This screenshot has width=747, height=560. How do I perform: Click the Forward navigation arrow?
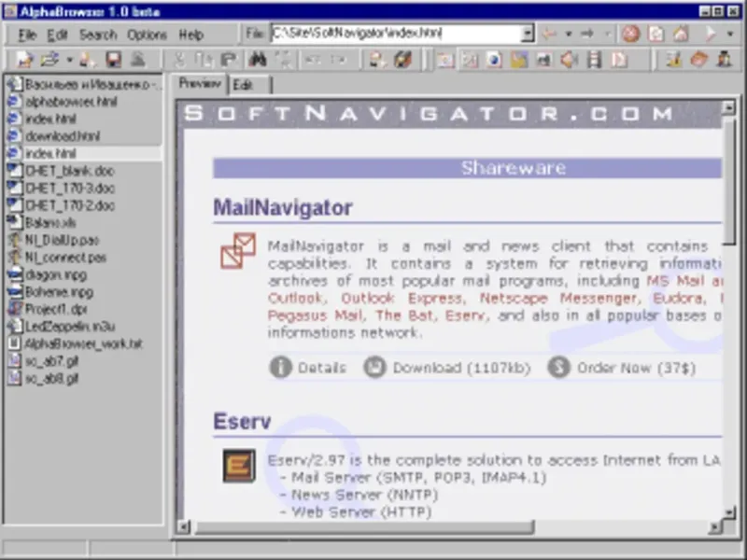point(588,34)
